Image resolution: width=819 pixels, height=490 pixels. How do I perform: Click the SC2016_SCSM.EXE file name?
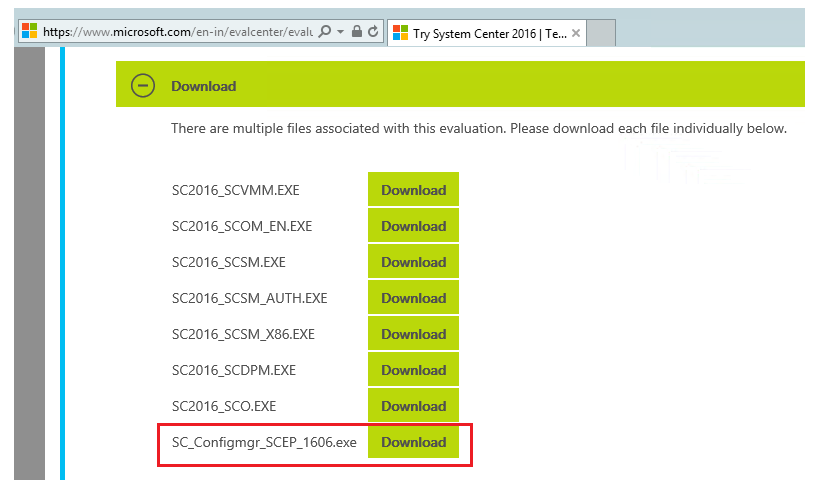229,262
